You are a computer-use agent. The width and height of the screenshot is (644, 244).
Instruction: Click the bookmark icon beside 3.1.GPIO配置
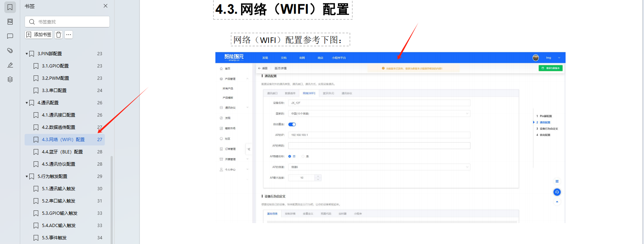point(36,66)
